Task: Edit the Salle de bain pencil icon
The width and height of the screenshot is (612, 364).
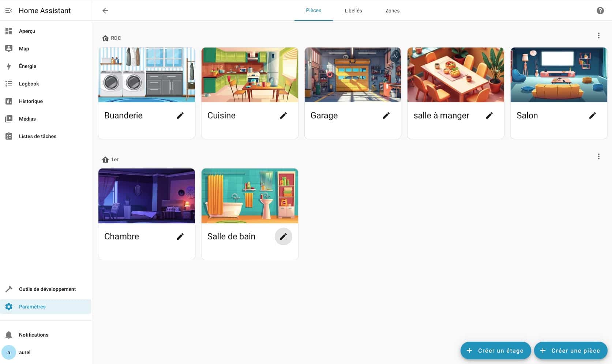Action: [284, 236]
